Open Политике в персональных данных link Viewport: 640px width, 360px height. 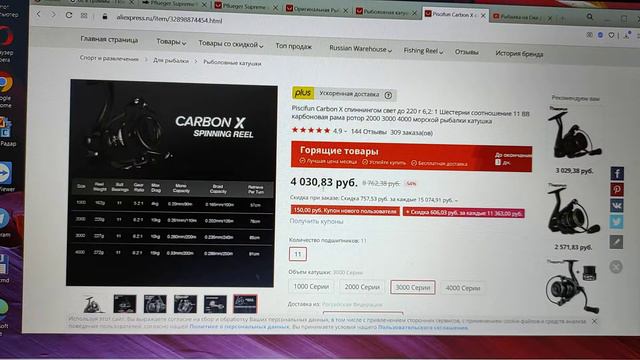tap(239, 327)
